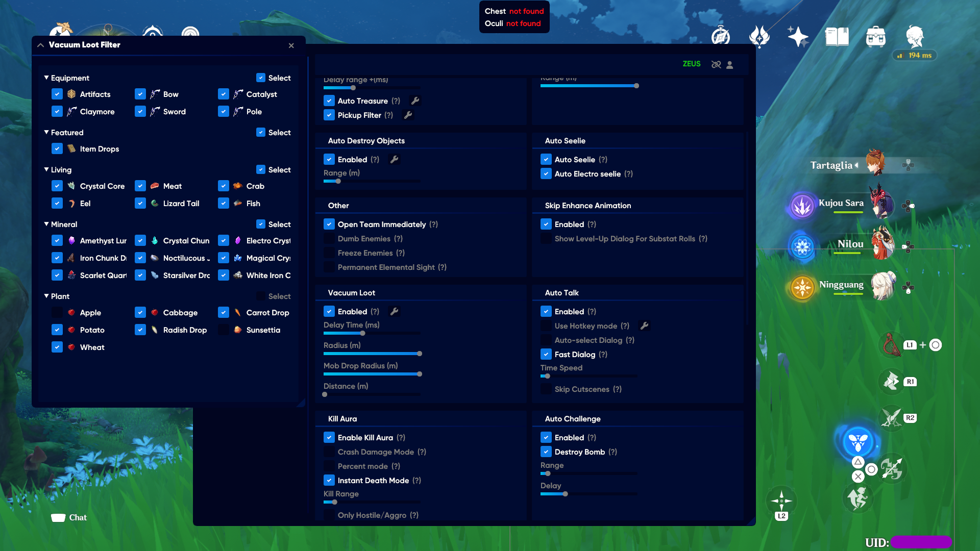Click the eye-off icon next to ZEUS
980x551 pixels.
tap(716, 64)
